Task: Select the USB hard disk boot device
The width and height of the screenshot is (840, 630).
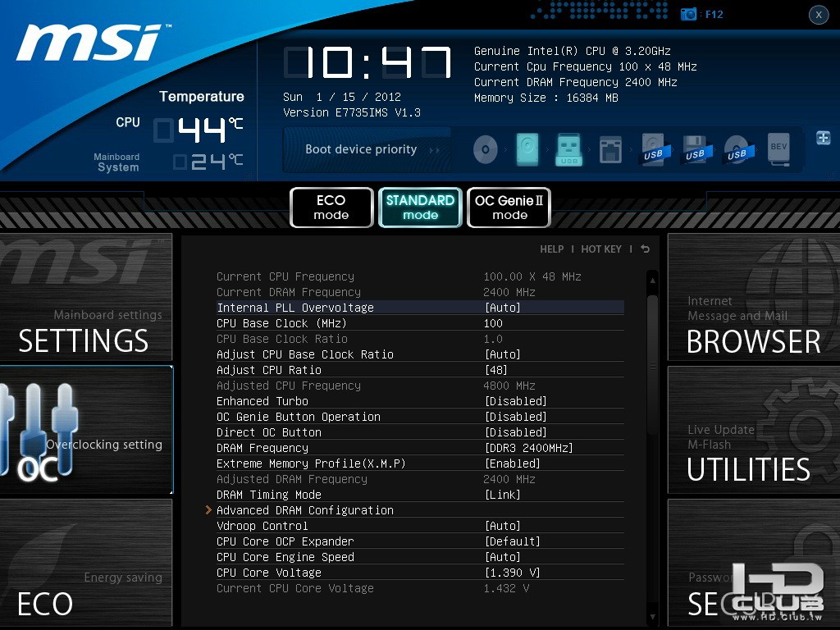Action: [653, 150]
